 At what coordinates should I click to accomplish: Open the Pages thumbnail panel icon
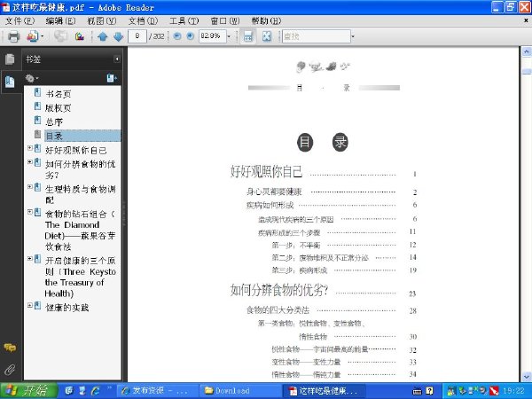10,59
